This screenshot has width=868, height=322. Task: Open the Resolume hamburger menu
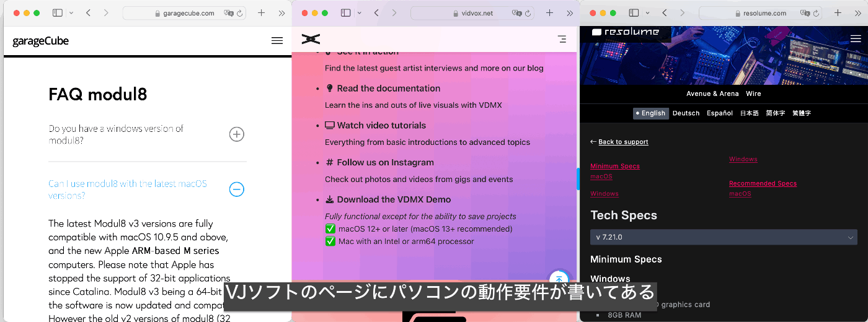pyautogui.click(x=856, y=38)
